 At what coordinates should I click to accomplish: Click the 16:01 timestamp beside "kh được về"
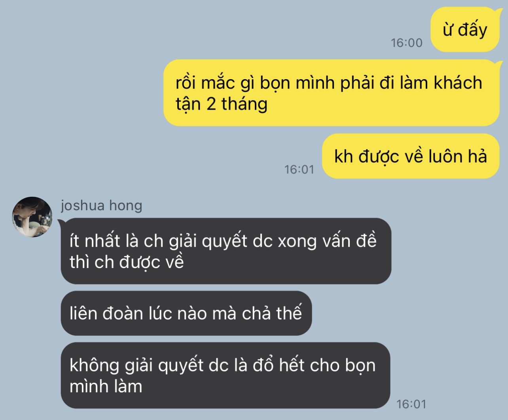[x=299, y=169]
